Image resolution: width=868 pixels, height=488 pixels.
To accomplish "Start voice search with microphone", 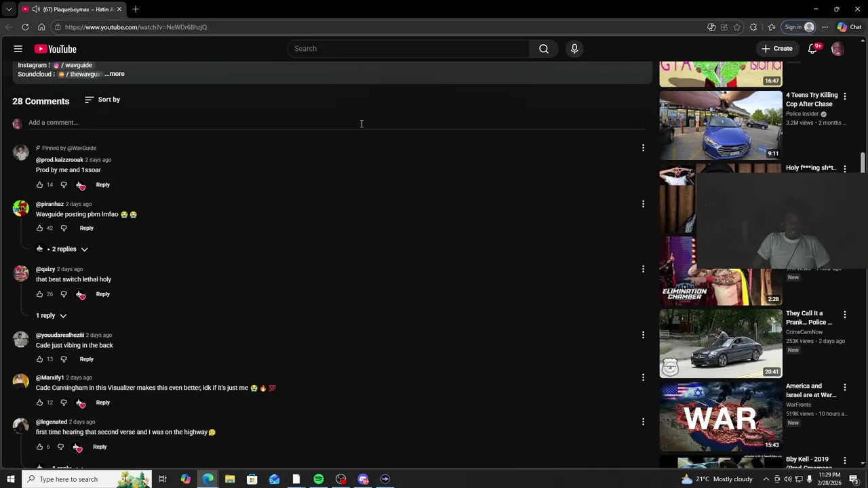I will click(574, 49).
